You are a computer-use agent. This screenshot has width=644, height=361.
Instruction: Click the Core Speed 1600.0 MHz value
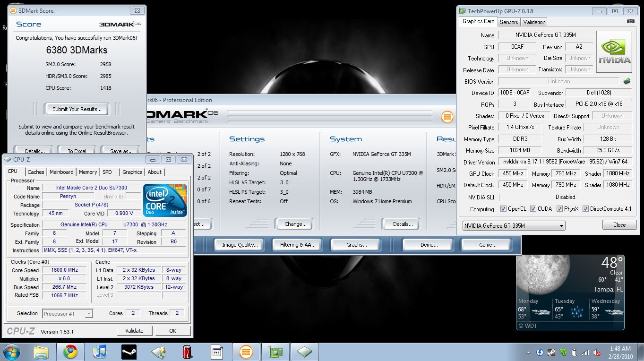point(64,270)
